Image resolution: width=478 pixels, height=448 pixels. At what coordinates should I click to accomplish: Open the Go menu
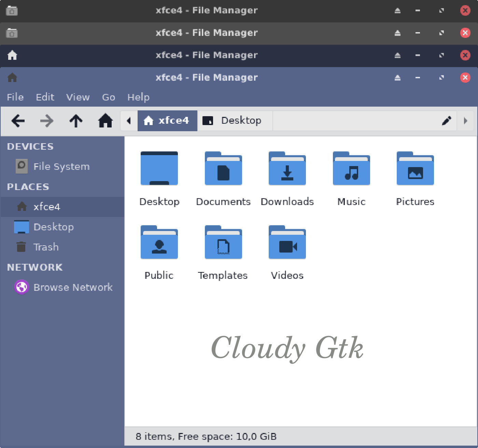coord(109,97)
